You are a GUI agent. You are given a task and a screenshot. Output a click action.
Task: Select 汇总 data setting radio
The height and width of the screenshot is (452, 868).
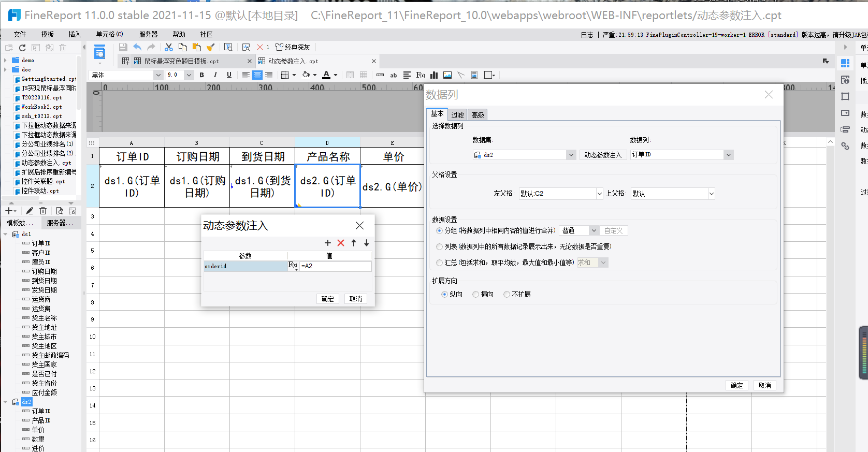pos(440,263)
